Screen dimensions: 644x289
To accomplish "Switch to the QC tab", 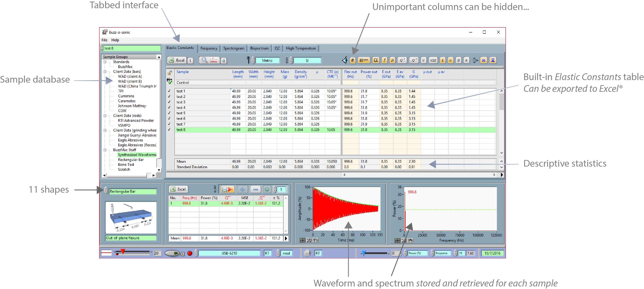I will tap(278, 48).
